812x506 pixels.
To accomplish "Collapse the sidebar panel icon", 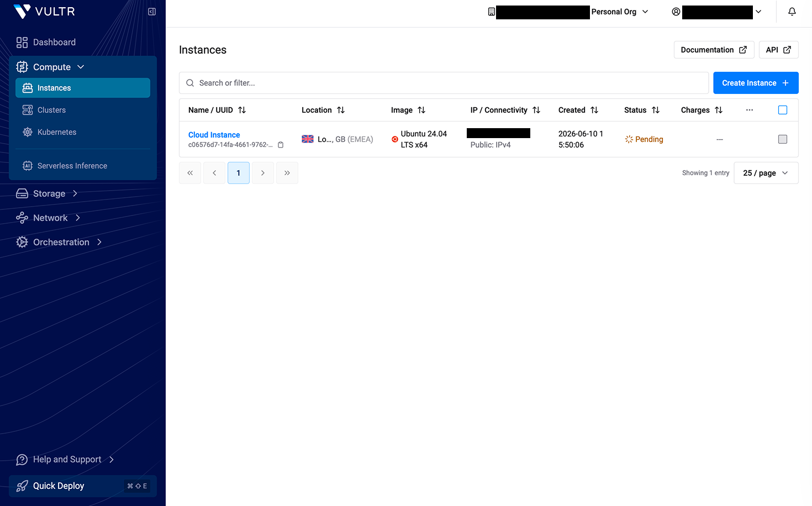I will tap(152, 12).
